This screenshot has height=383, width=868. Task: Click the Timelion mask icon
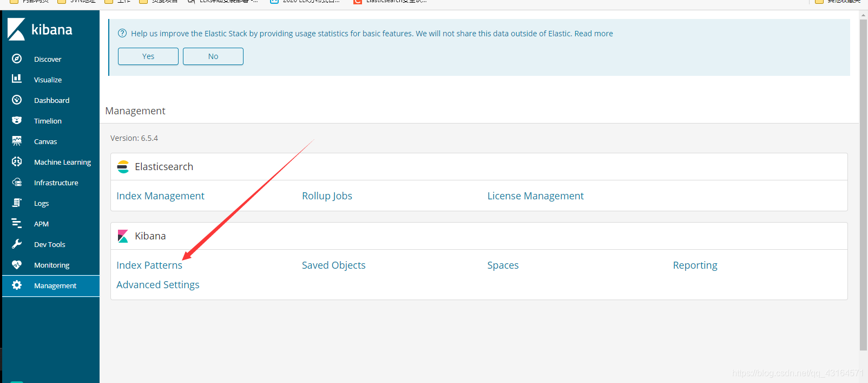click(17, 120)
